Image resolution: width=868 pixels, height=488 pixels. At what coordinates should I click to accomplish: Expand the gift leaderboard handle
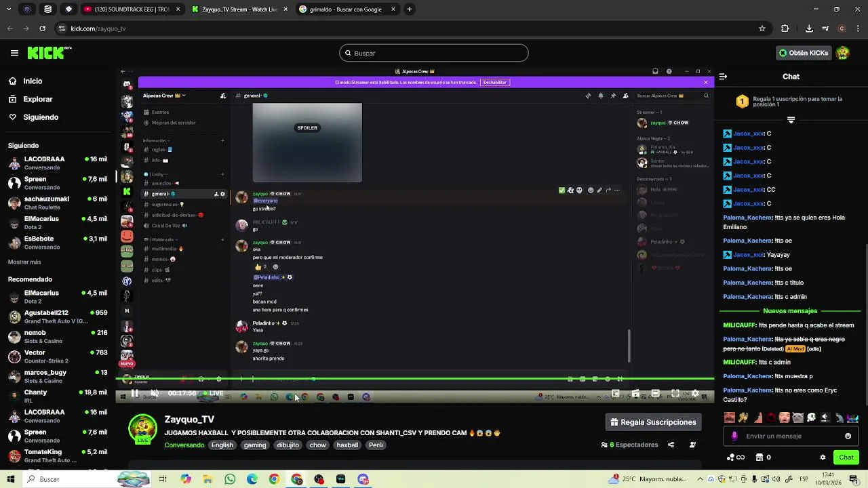791,120
